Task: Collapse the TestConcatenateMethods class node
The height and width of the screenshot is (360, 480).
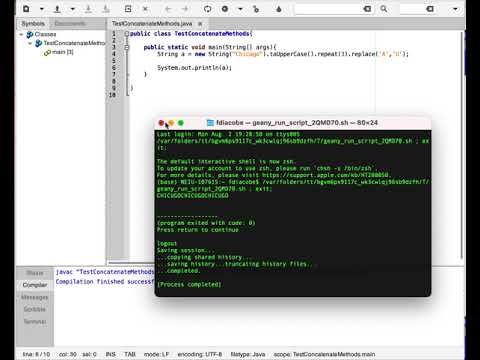Action: tap(30, 43)
